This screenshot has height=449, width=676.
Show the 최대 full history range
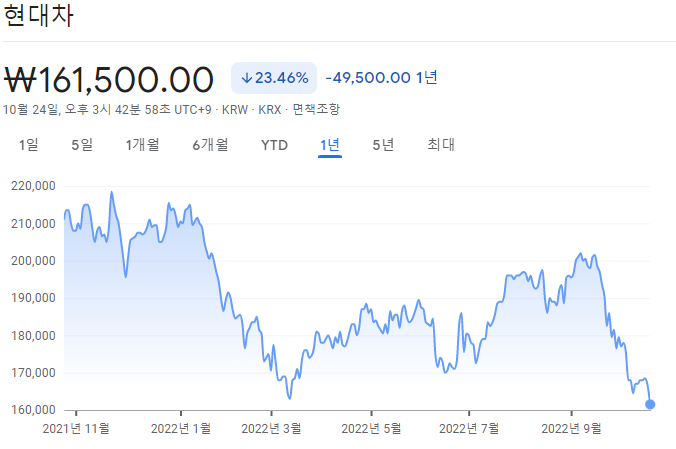441,145
